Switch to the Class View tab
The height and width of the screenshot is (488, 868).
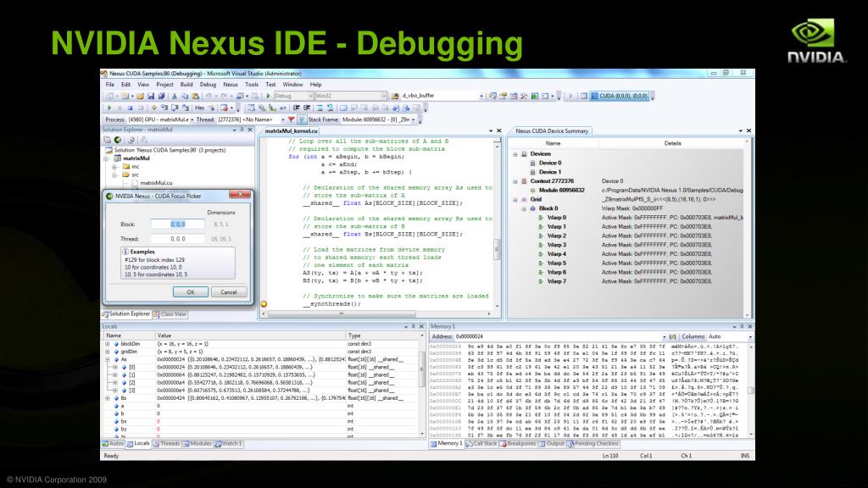click(x=170, y=314)
